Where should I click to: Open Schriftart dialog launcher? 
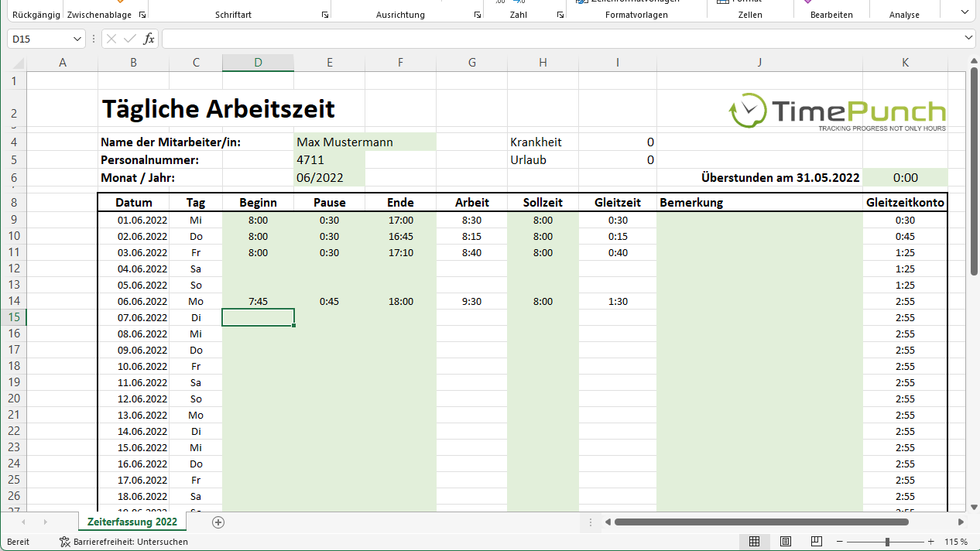point(324,15)
